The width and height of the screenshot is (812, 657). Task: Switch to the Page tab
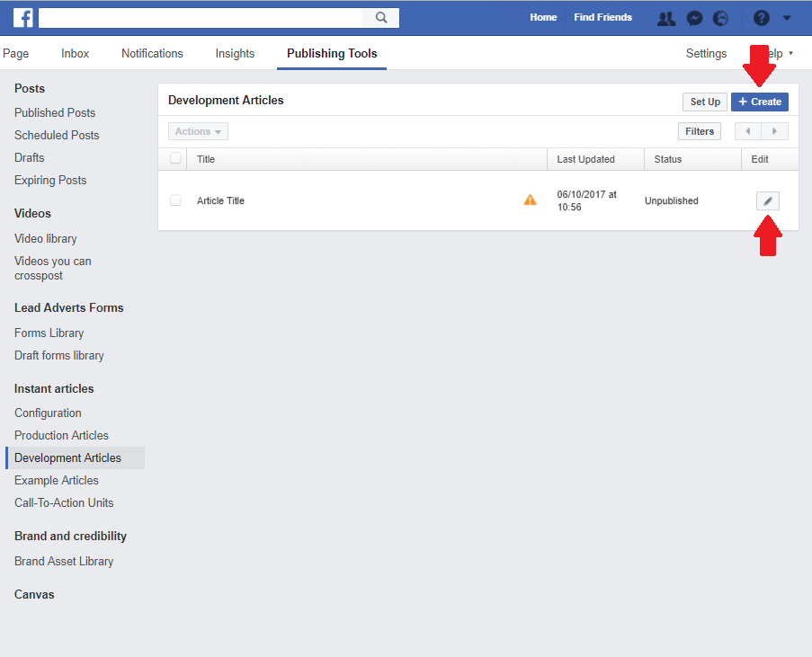coord(15,53)
